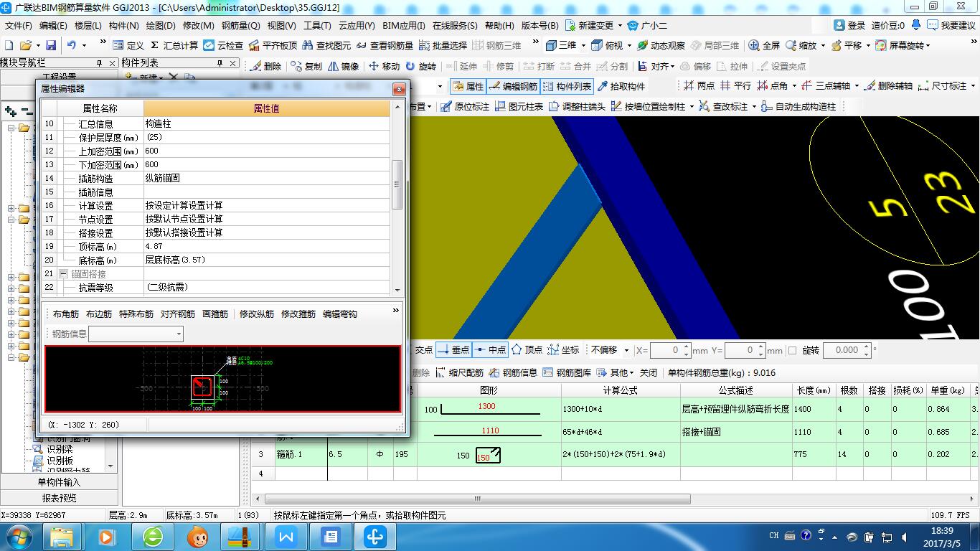The image size is (980, 551).
Task: Click 删除辅轴 delete auxiliary axis
Action: pos(888,85)
